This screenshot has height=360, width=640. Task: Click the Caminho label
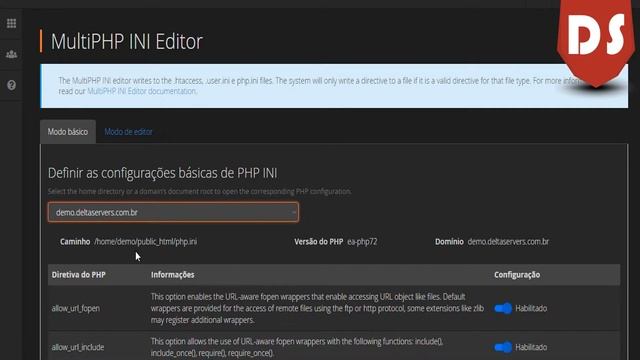[75, 242]
